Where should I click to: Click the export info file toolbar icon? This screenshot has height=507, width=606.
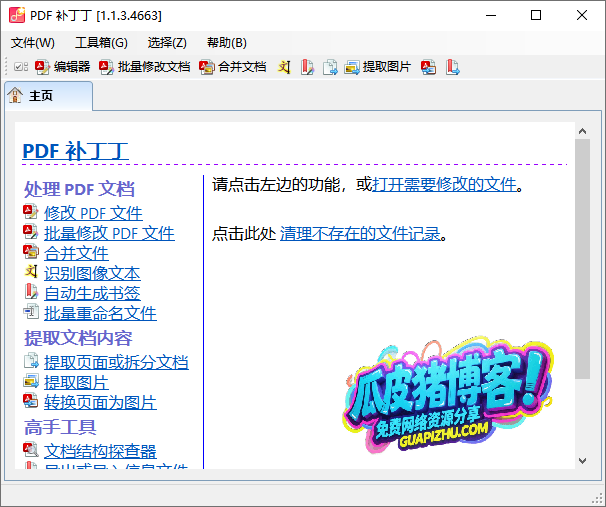pyautogui.click(x=452, y=67)
